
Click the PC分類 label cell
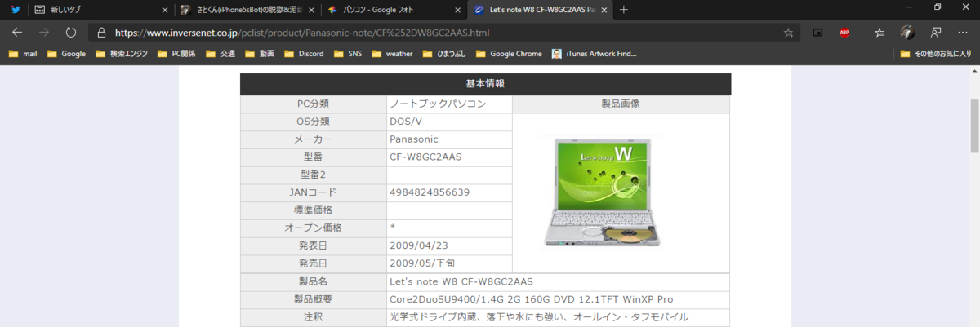click(314, 104)
